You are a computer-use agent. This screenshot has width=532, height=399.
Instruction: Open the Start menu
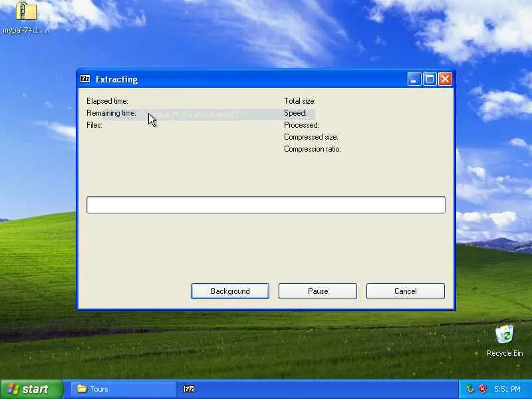coord(32,389)
